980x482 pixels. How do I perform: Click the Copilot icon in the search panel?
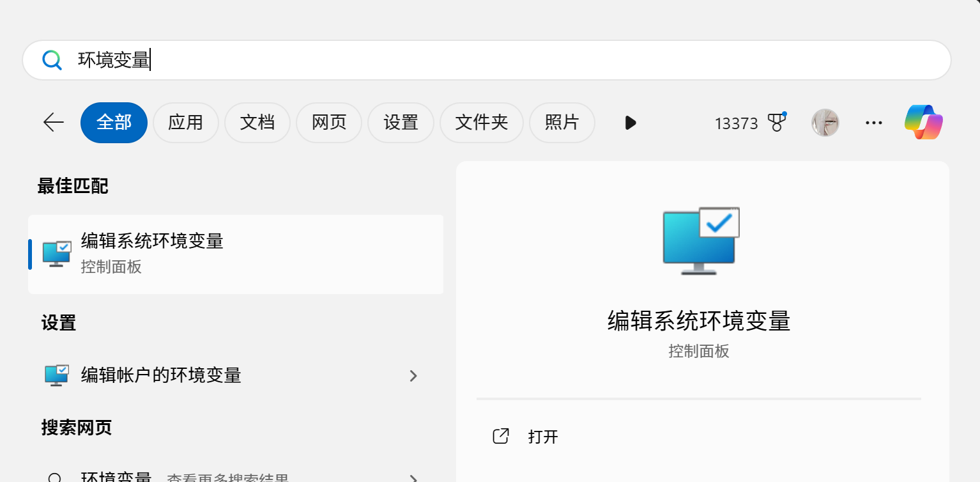point(924,122)
